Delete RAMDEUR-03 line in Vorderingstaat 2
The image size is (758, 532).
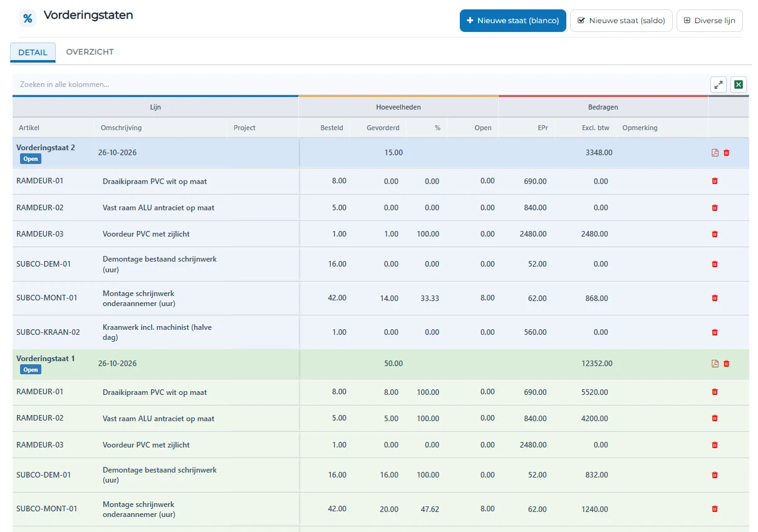715,234
